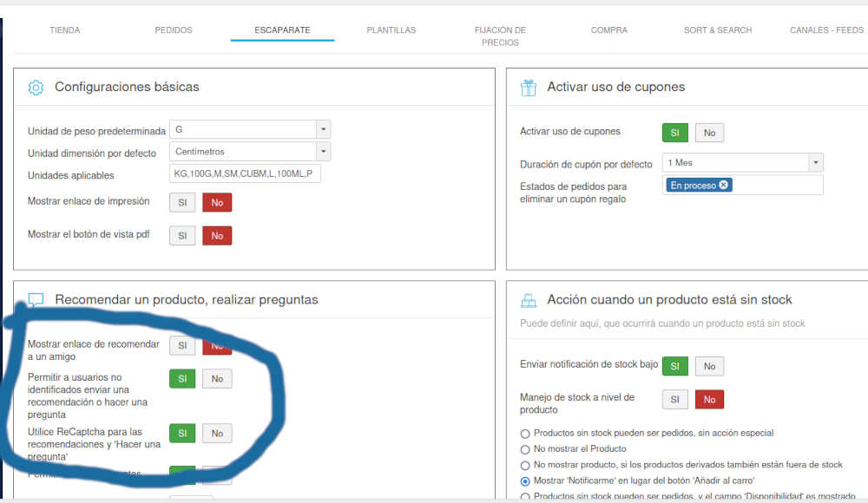Set Permitir a usuarios no identificados to No
The image size is (868, 503).
click(217, 378)
